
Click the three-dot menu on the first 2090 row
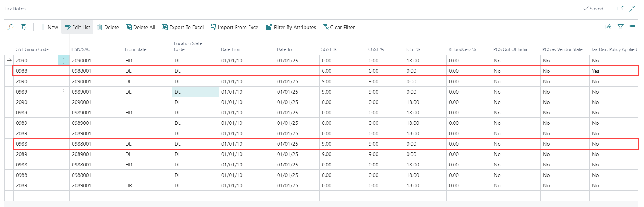tap(64, 61)
